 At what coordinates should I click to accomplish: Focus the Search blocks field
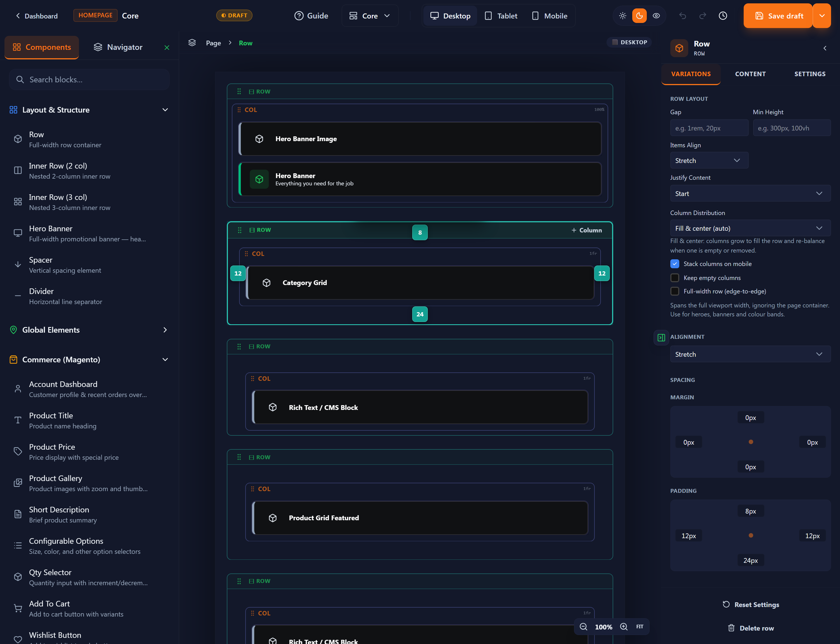point(89,79)
